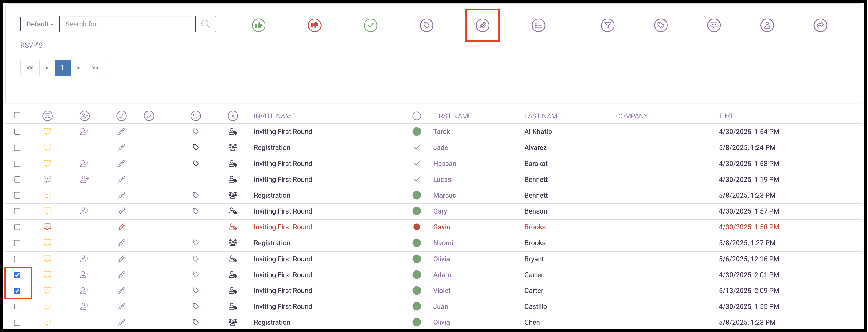Open the Default search dropdown
This screenshot has height=332, width=868.
[40, 24]
